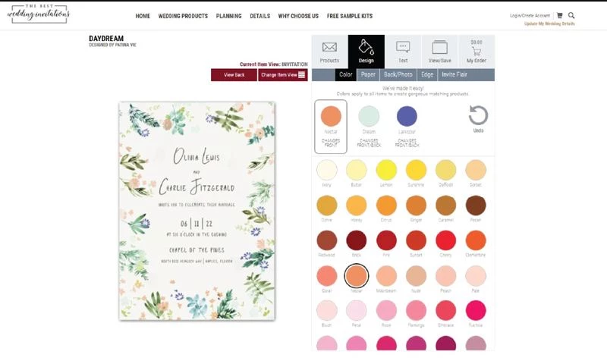The image size is (607, 364).
Task: Open My Order cart in toolbar
Action: pos(476,51)
